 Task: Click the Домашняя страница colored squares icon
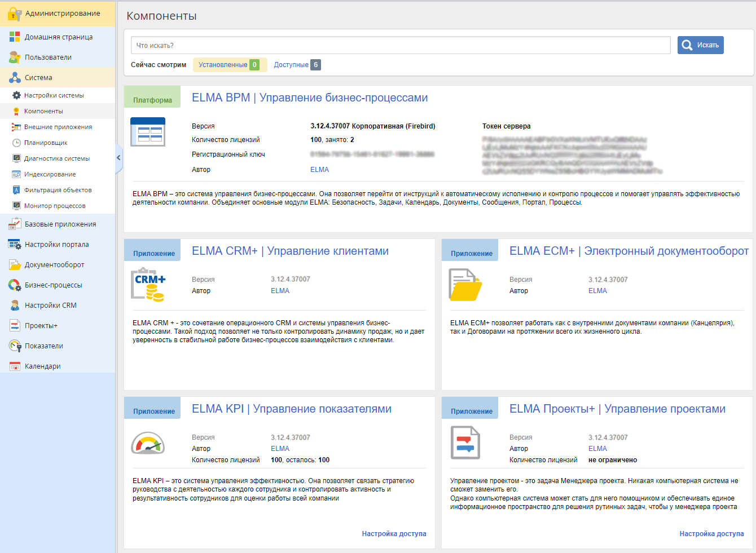[15, 37]
